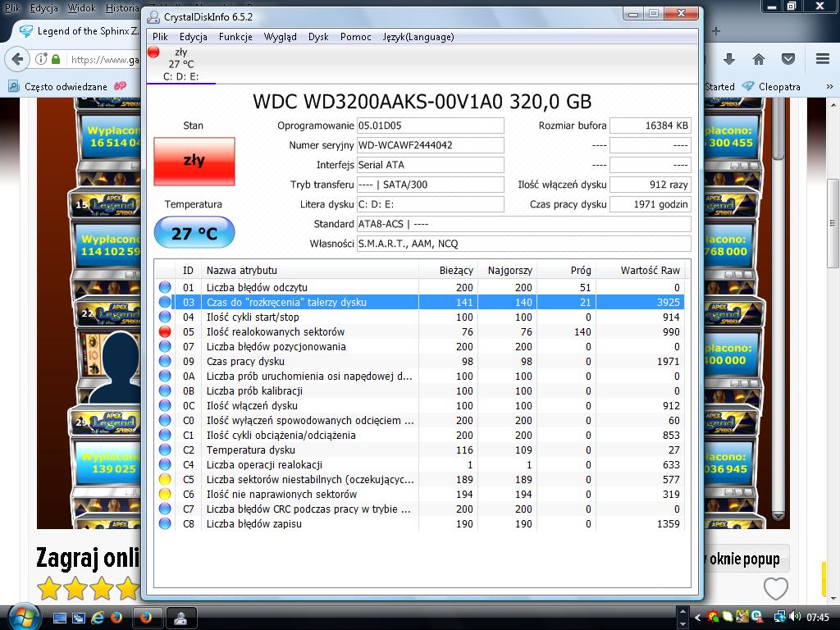Go back using Firefox back arrow

(x=16, y=59)
